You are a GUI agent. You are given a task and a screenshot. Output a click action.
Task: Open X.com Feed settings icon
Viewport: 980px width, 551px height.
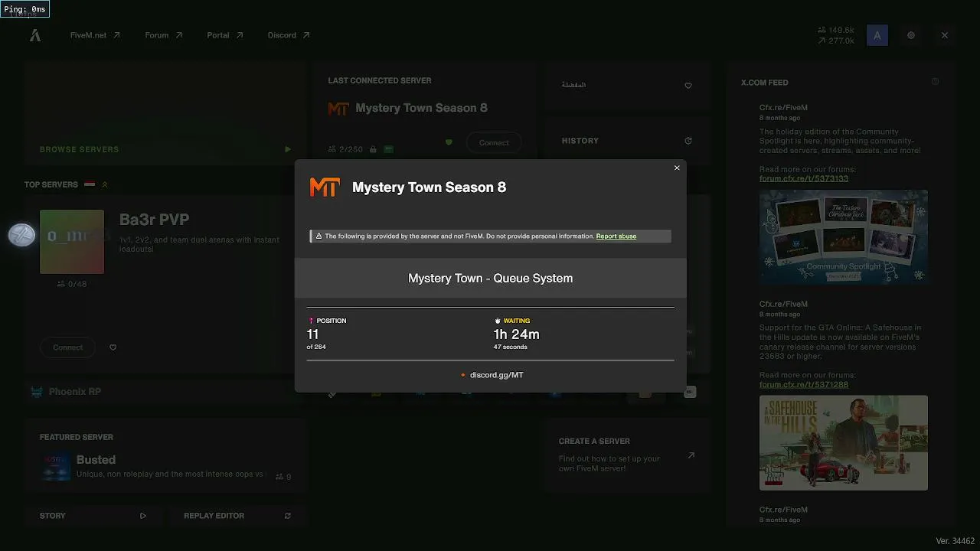click(935, 82)
